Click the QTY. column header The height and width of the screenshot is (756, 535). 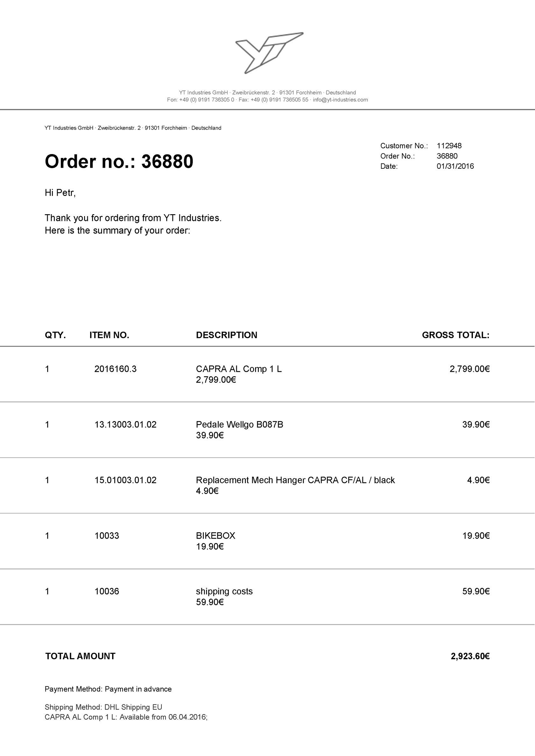tap(55, 335)
